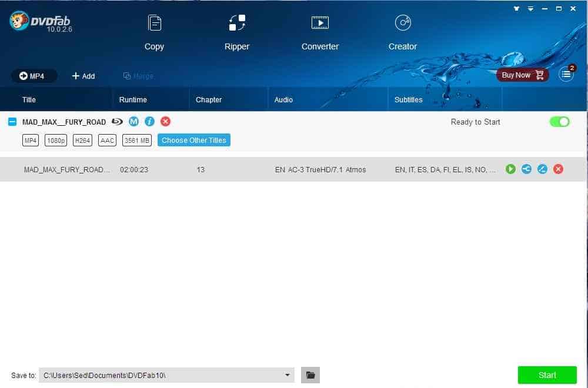The image size is (588, 388).
Task: Open the title bar dropdown menu icon
Action: pyautogui.click(x=530, y=8)
